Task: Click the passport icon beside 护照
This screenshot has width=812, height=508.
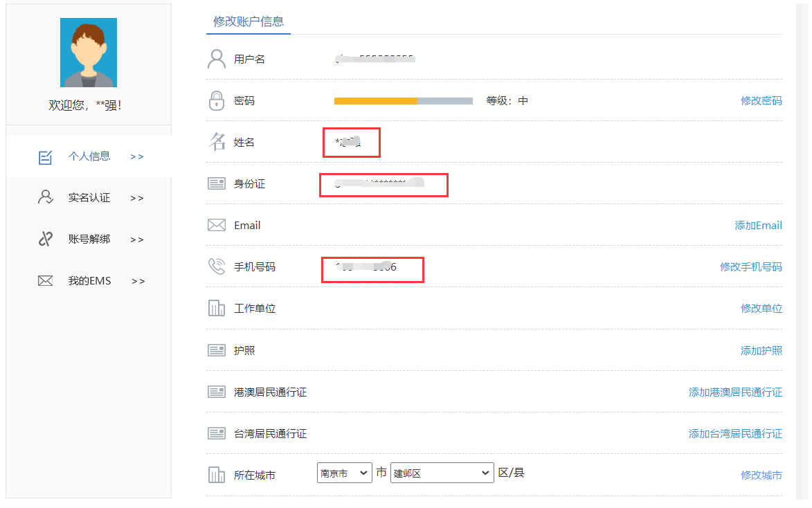Action: point(217,350)
